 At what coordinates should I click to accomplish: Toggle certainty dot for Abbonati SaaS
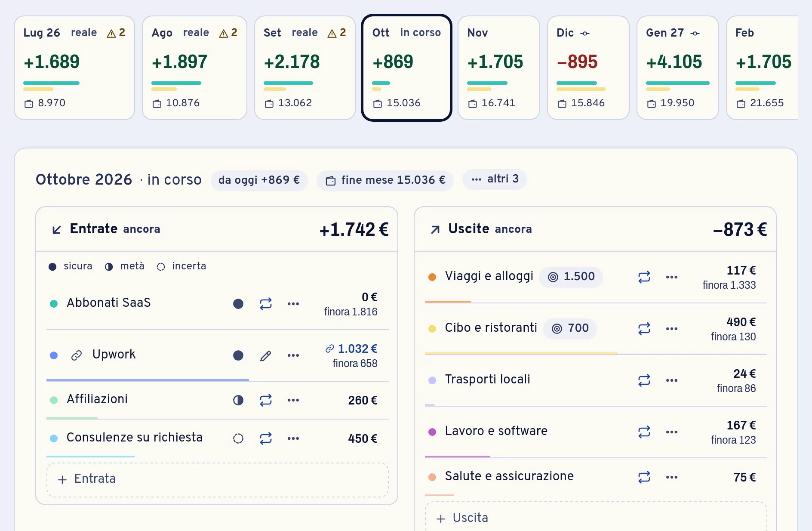[x=238, y=304]
